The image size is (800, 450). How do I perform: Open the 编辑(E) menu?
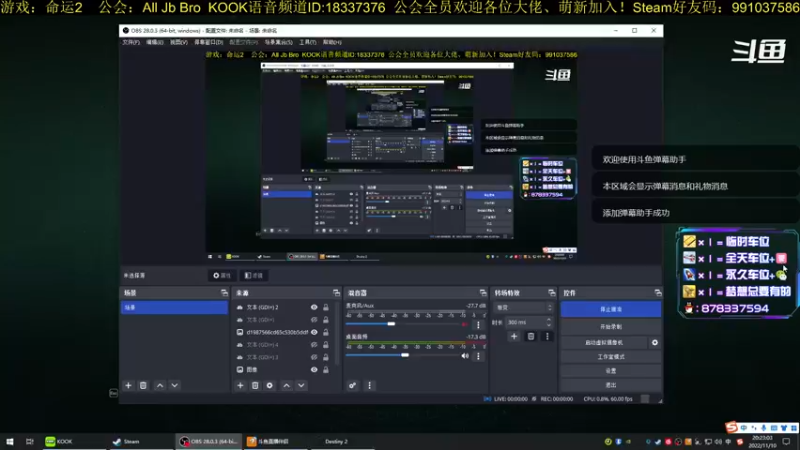click(x=155, y=42)
